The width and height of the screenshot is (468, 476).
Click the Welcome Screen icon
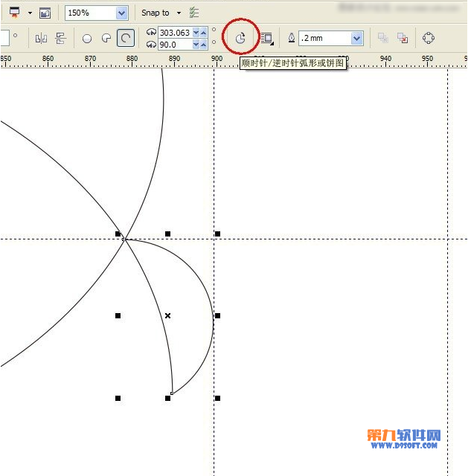coord(45,13)
